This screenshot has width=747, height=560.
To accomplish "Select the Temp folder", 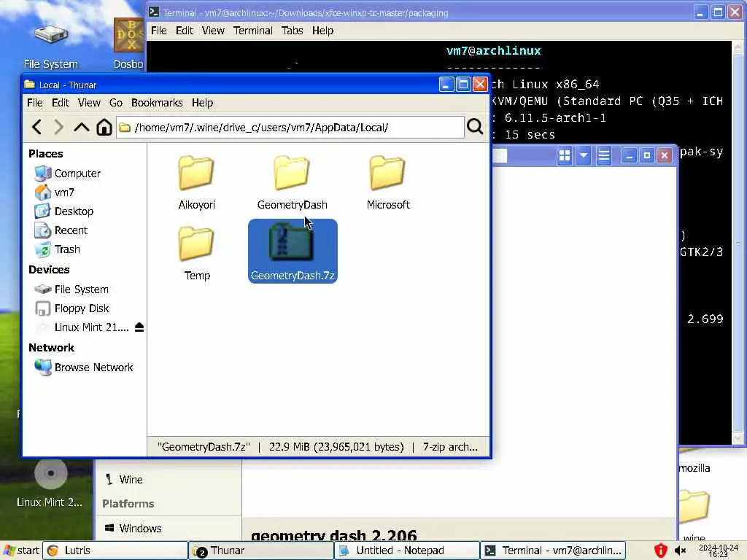I will pos(196,253).
